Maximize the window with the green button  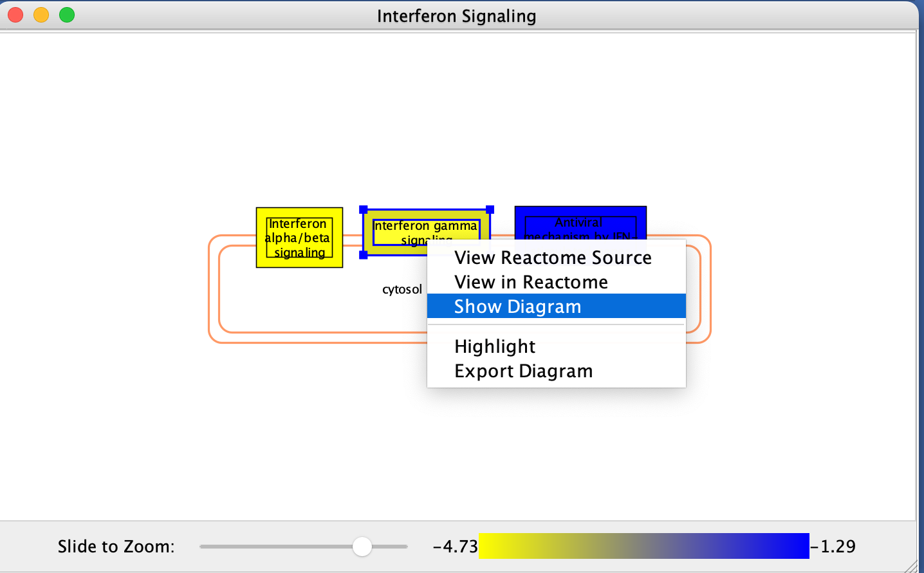[67, 15]
